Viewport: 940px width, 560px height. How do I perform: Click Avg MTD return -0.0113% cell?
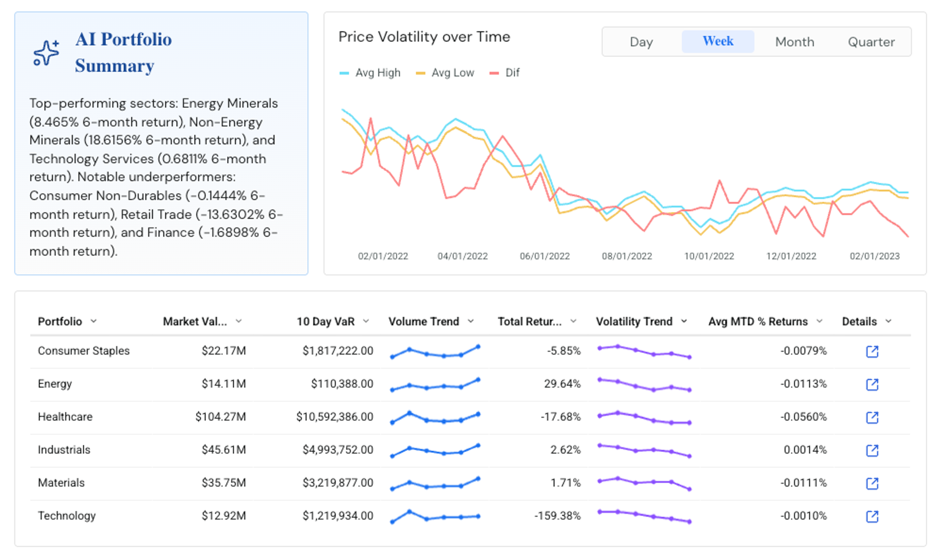pos(803,384)
